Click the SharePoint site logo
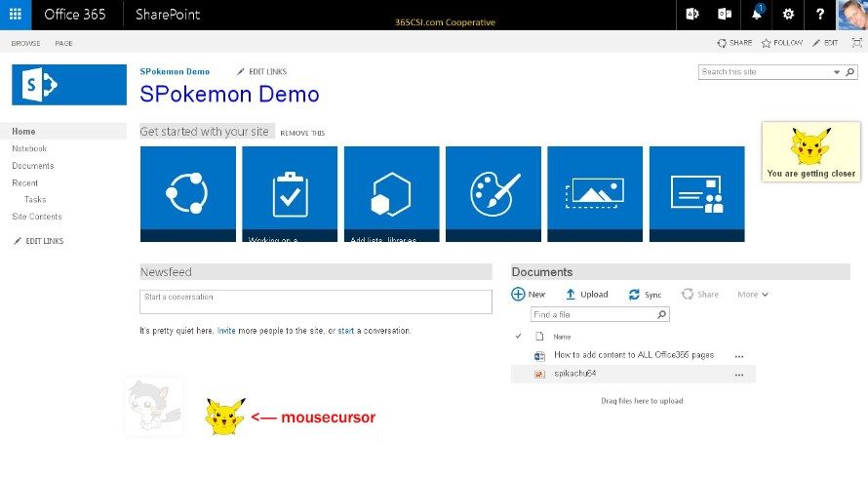The width and height of the screenshot is (868, 481). point(69,85)
